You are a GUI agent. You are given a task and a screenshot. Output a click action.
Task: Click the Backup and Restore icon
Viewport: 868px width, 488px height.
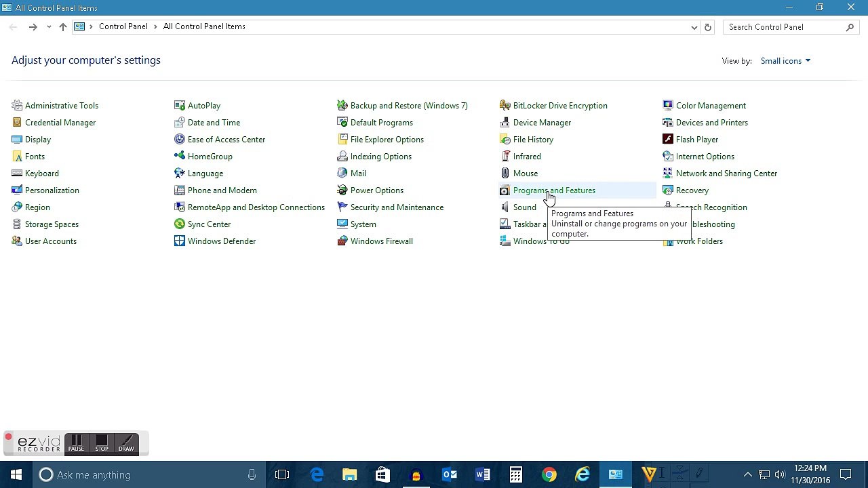click(x=342, y=106)
